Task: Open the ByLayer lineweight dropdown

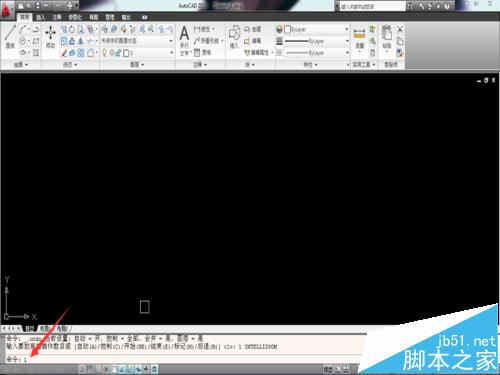Action: (x=316, y=41)
